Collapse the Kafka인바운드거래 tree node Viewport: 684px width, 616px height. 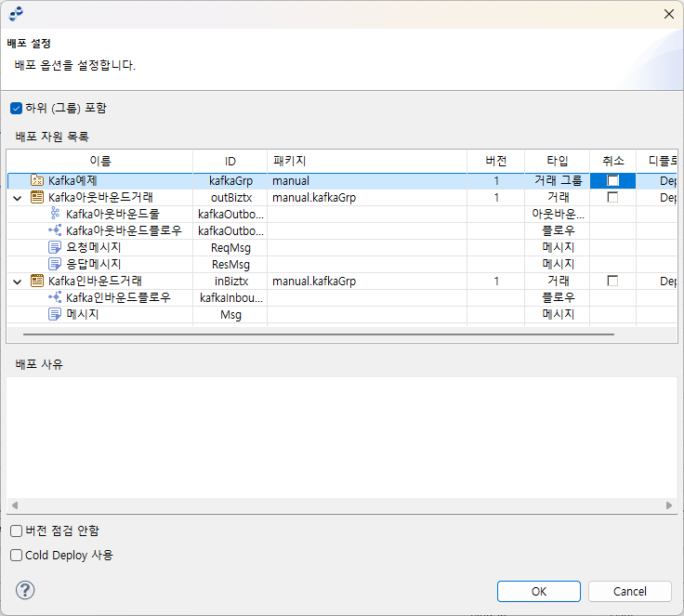point(17,282)
